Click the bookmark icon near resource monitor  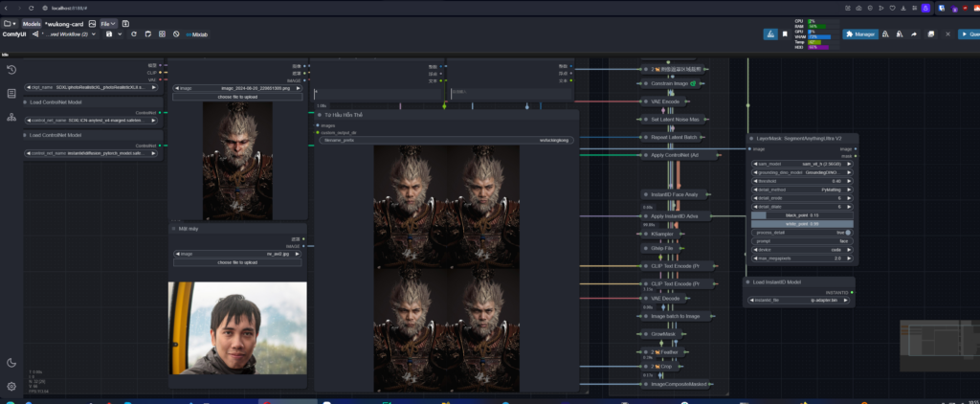[x=785, y=34]
